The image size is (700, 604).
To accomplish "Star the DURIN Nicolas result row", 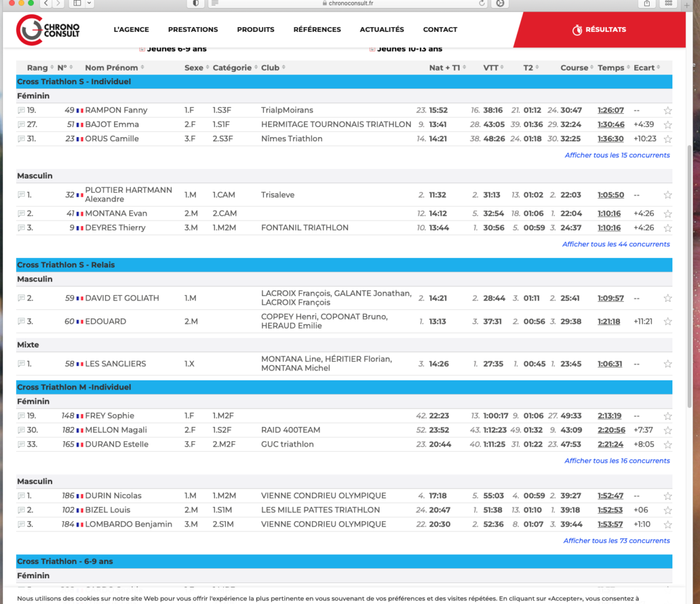I will coord(667,496).
